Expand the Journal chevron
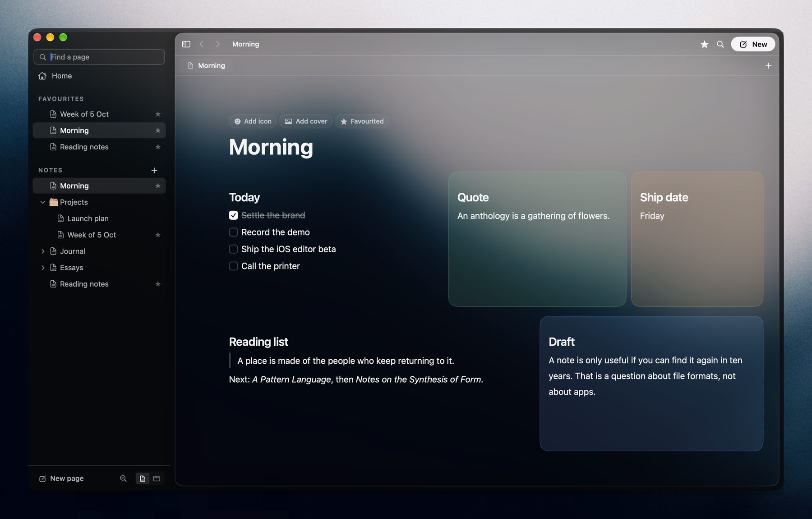Screen dimensions: 812x519 pyautogui.click(x=43, y=251)
